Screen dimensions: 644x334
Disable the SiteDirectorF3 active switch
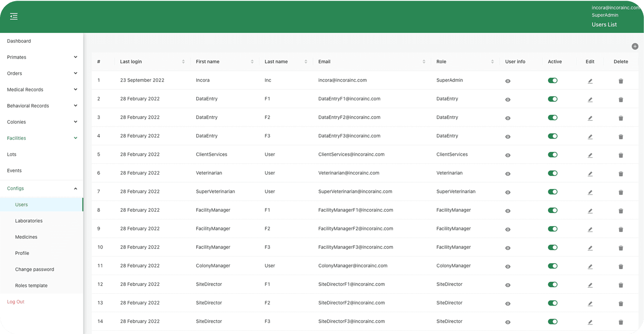click(x=552, y=322)
